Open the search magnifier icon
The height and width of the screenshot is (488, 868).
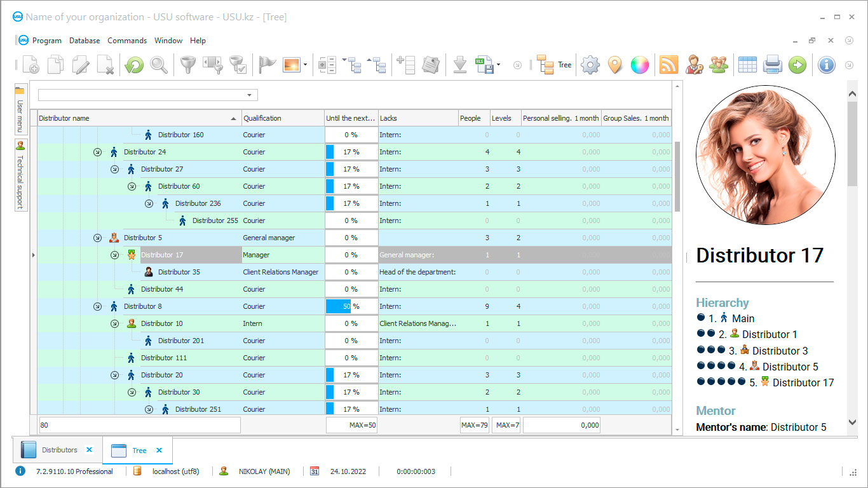pyautogui.click(x=159, y=64)
